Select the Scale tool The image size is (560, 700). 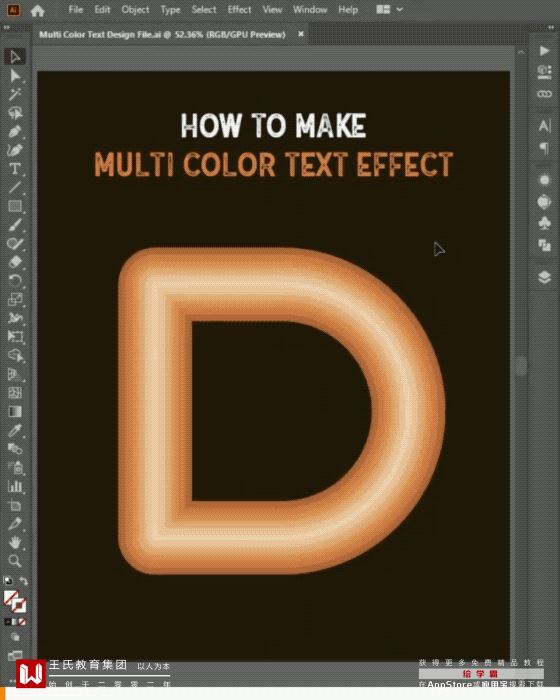point(15,299)
